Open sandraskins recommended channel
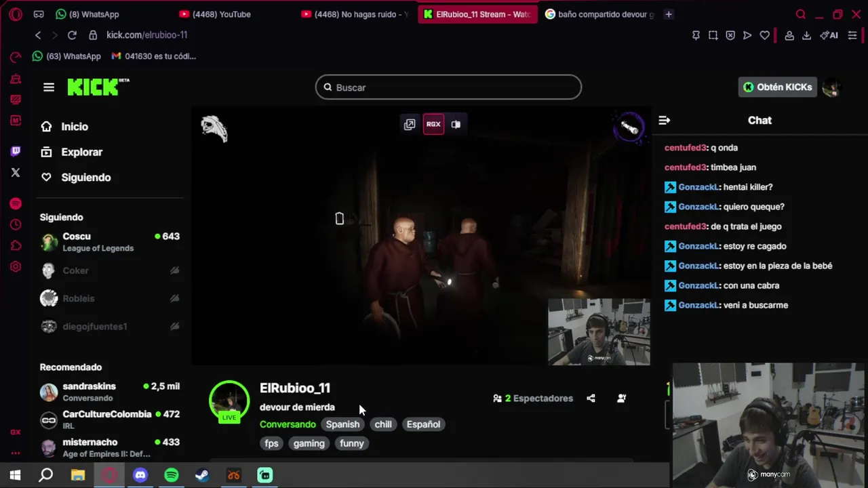The width and height of the screenshot is (868, 488). tap(110, 392)
